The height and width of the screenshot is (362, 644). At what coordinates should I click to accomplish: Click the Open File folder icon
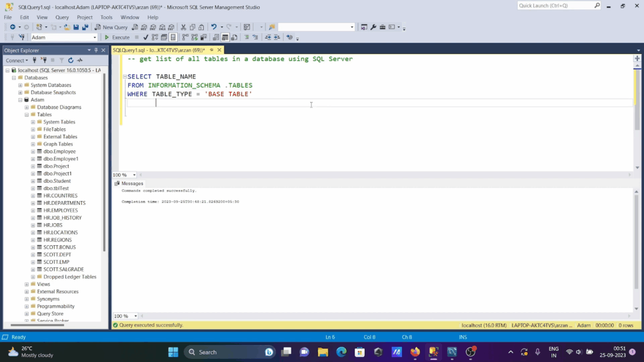pos(67,27)
